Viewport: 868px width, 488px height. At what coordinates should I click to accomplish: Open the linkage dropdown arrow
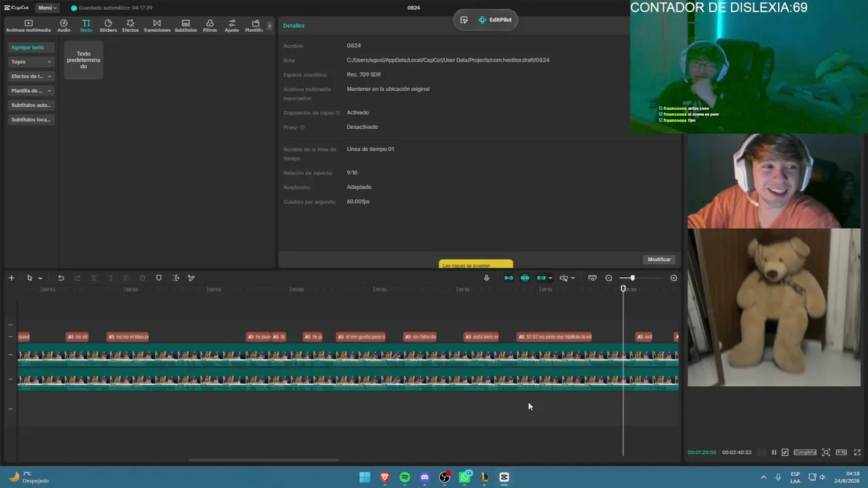click(x=550, y=278)
